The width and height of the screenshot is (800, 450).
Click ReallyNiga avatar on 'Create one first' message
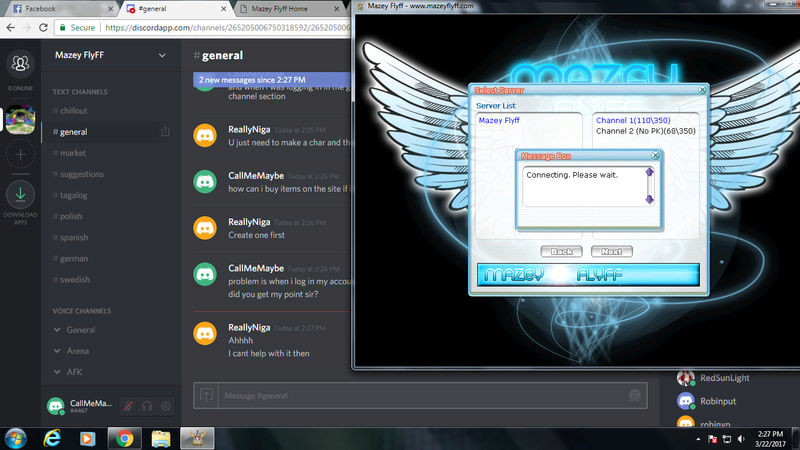[205, 228]
